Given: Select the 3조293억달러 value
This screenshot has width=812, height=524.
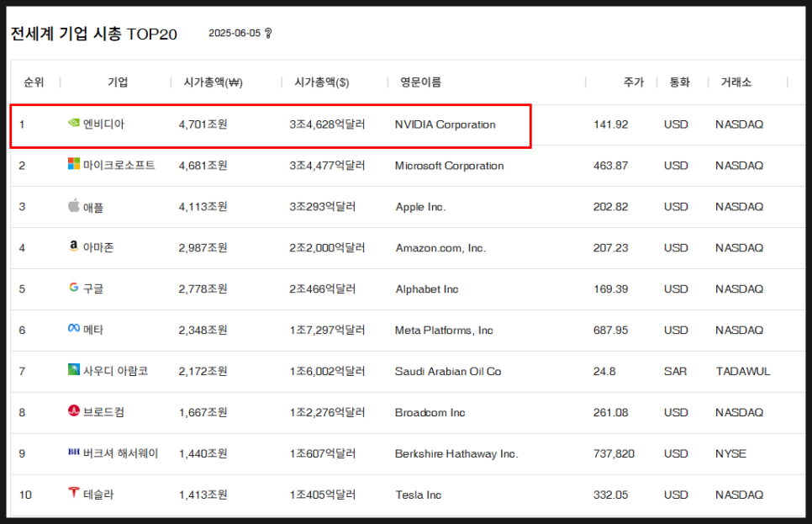Looking at the screenshot, I should (323, 206).
